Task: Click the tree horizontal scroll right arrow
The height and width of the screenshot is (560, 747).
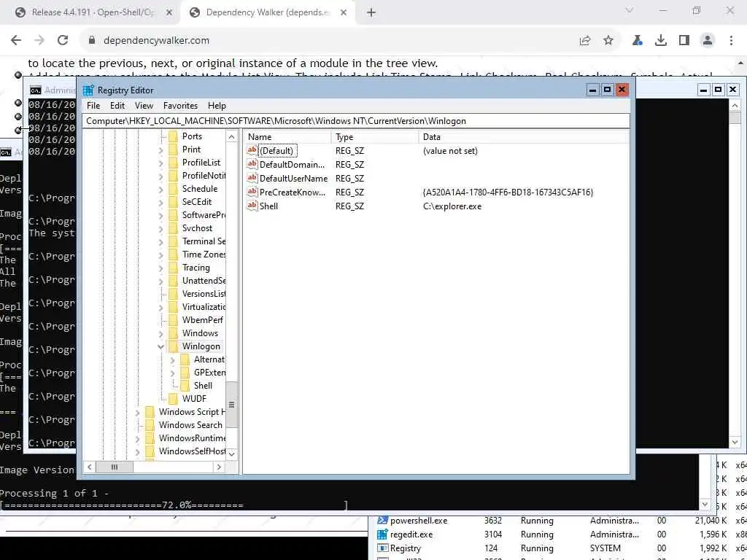Action: coord(219,467)
